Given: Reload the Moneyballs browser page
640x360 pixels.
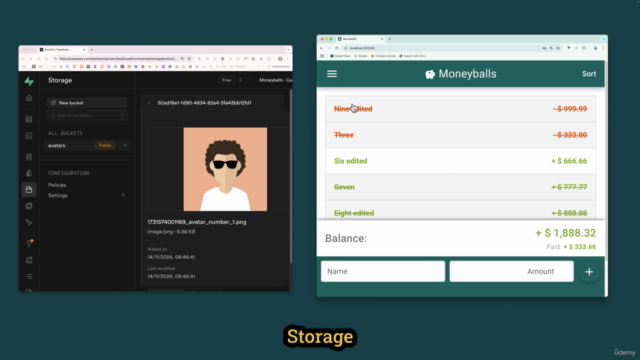Looking at the screenshot, I should (x=336, y=48).
